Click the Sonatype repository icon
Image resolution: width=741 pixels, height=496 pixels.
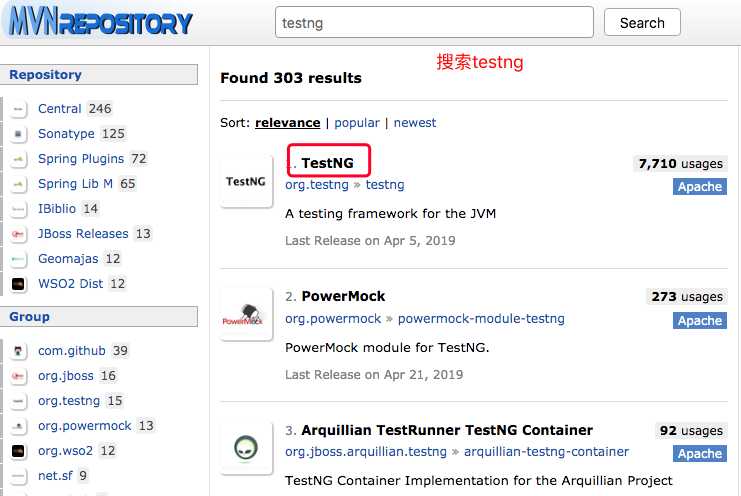click(18, 134)
